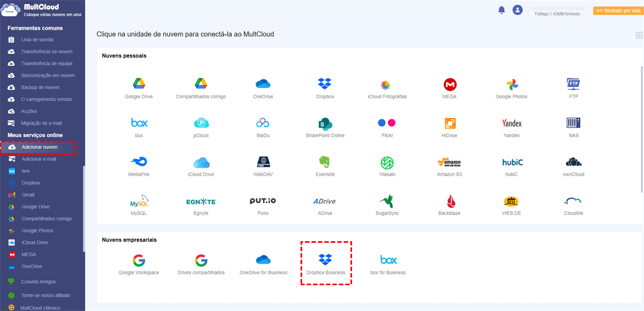Connect the box personal cloud

coord(139,123)
